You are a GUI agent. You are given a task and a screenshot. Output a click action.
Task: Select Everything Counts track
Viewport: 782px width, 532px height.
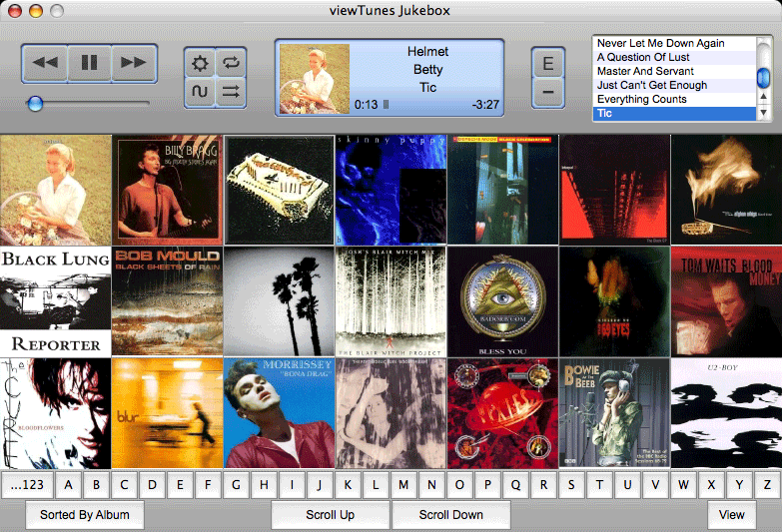(674, 99)
